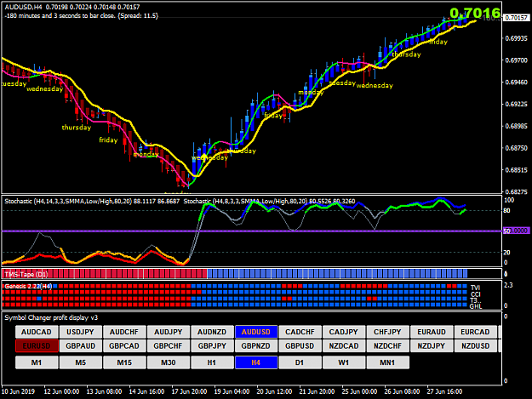Select the H1 timeframe button
The width and height of the screenshot is (532, 399).
pyautogui.click(x=212, y=362)
